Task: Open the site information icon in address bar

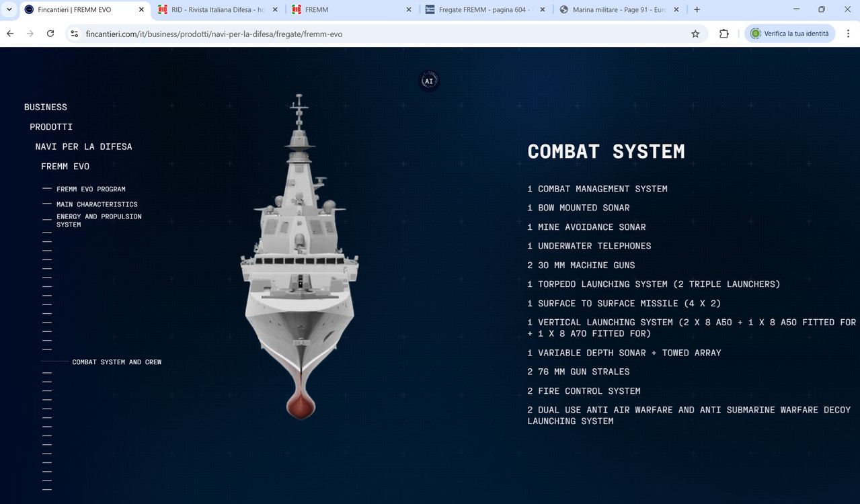Action: click(75, 34)
